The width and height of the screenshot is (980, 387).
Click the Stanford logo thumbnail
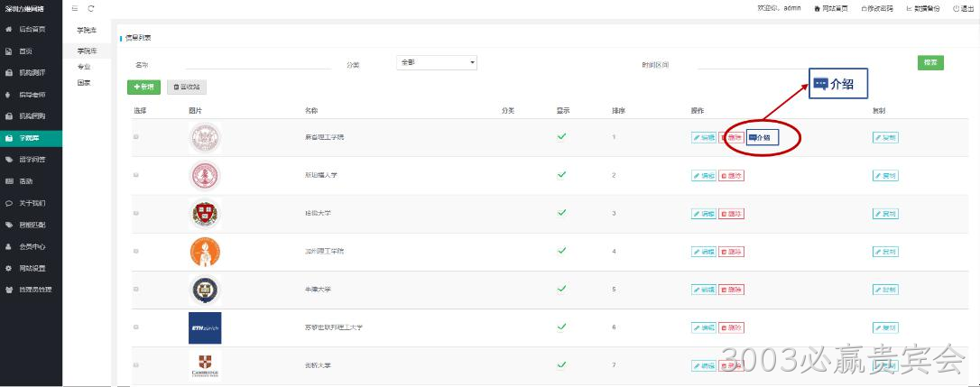coord(205,176)
